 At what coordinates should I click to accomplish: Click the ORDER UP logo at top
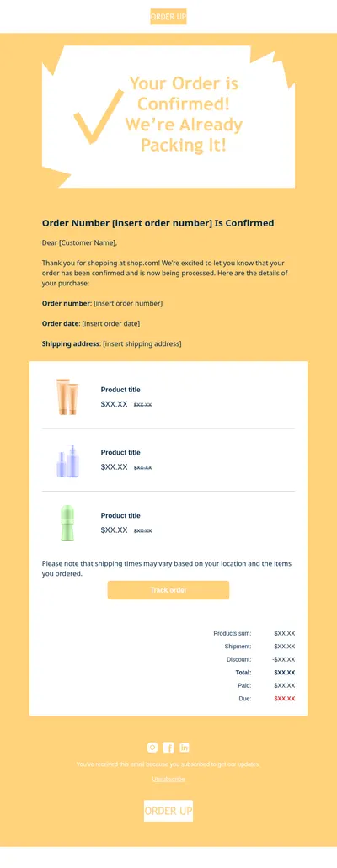click(168, 17)
